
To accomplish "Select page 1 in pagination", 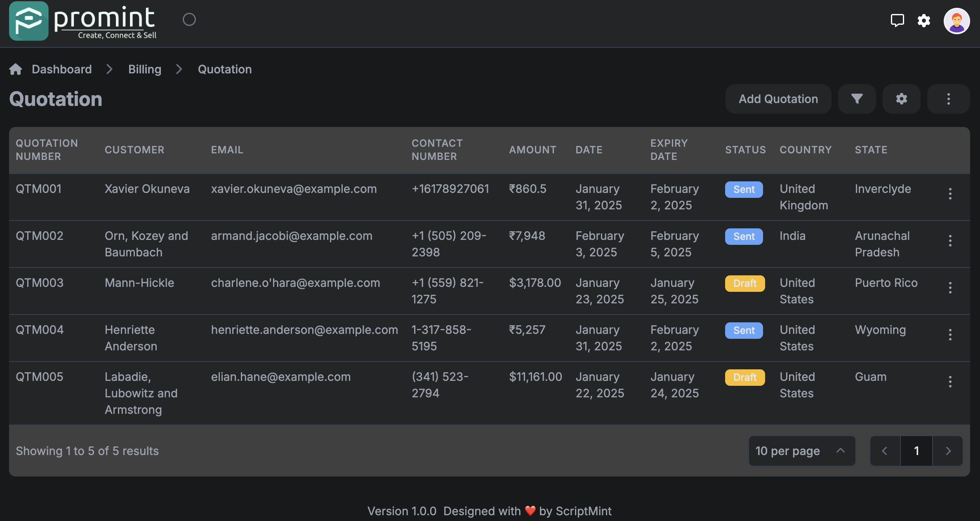I will pos(916,451).
